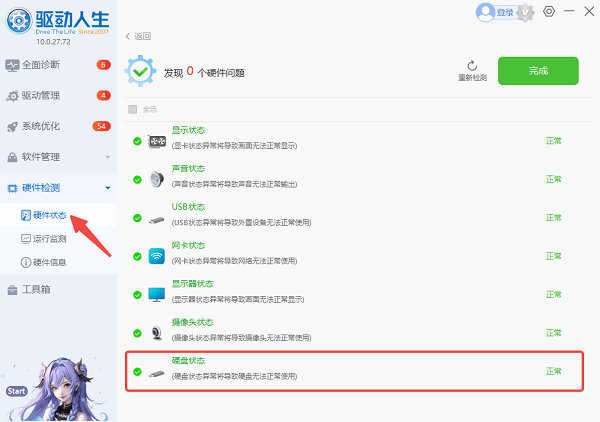Click the 重新检测 refresh icon
Screen dimensions: 600x422
[x=472, y=65]
